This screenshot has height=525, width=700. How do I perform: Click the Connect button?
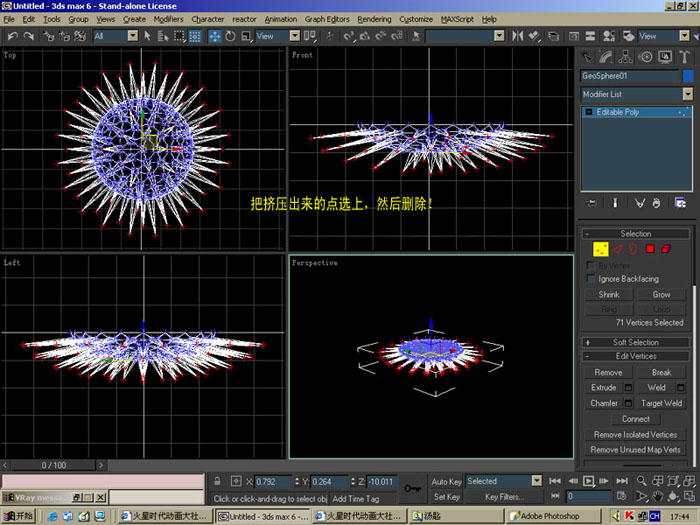click(636, 419)
